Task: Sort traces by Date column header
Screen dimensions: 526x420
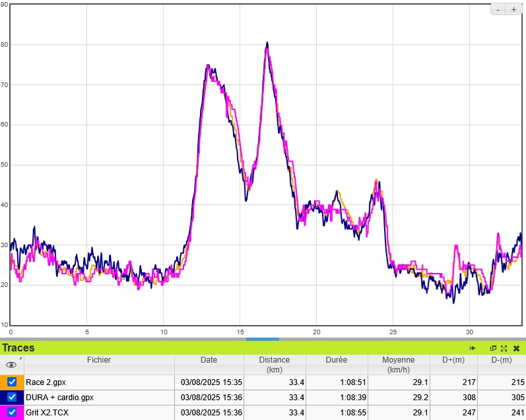Action: [209, 361]
